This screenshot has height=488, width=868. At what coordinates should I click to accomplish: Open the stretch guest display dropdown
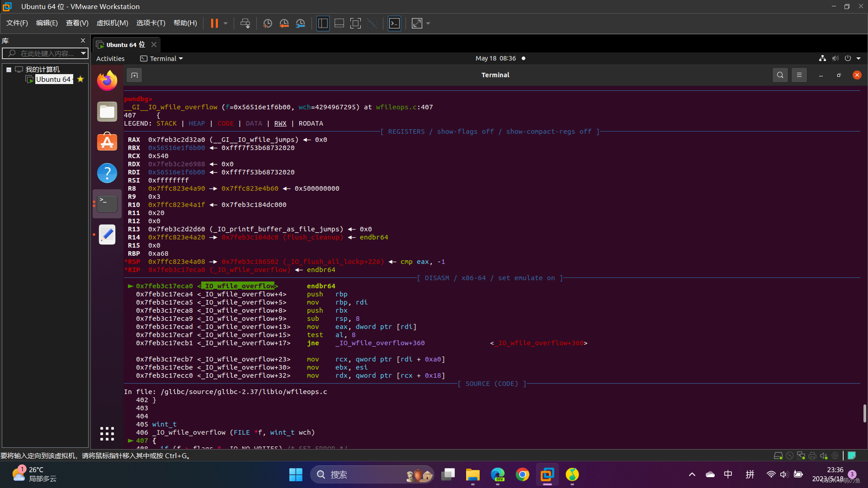coord(428,23)
